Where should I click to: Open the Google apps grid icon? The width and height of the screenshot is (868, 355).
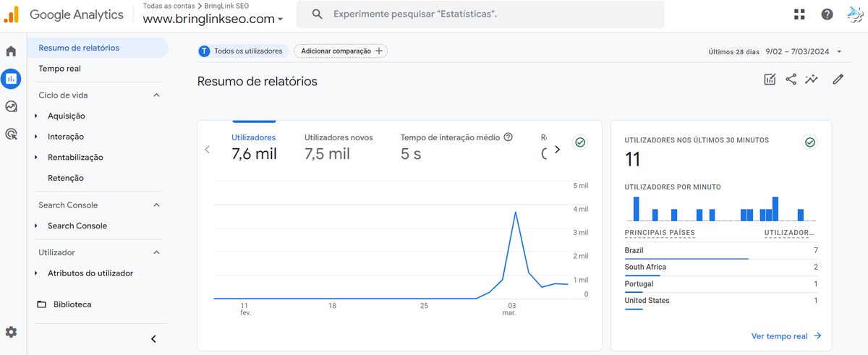tap(799, 14)
